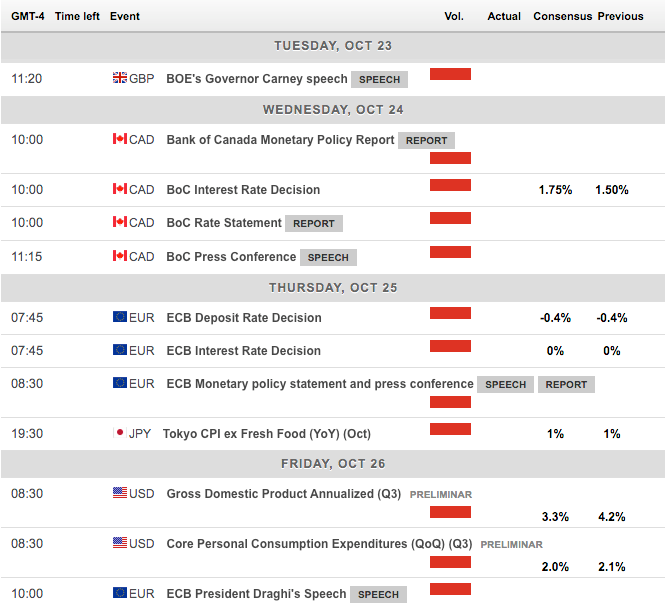Open the BoC Interest Rate Decision event
Image resolution: width=665 pixels, height=610 pixels.
coord(243,190)
